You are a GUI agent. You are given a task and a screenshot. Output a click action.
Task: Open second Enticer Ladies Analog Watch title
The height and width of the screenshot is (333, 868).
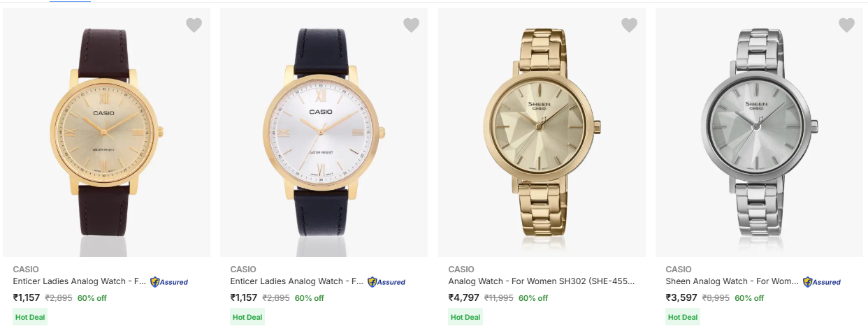click(297, 281)
